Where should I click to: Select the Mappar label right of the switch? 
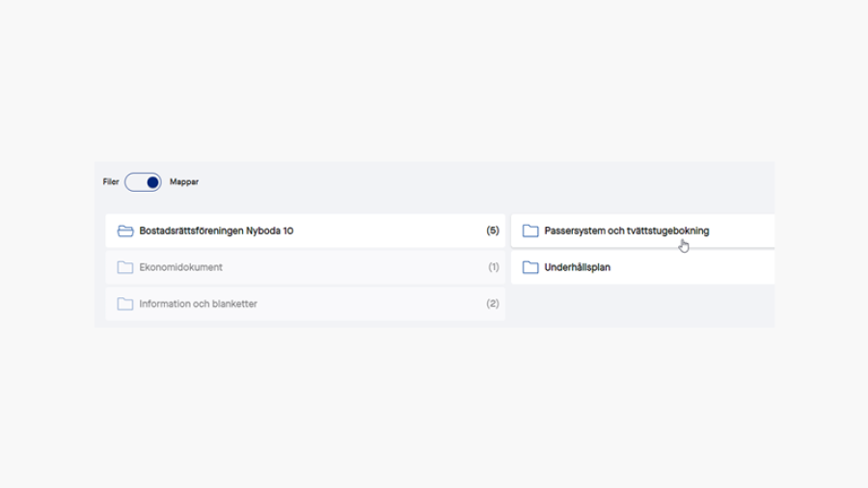184,181
